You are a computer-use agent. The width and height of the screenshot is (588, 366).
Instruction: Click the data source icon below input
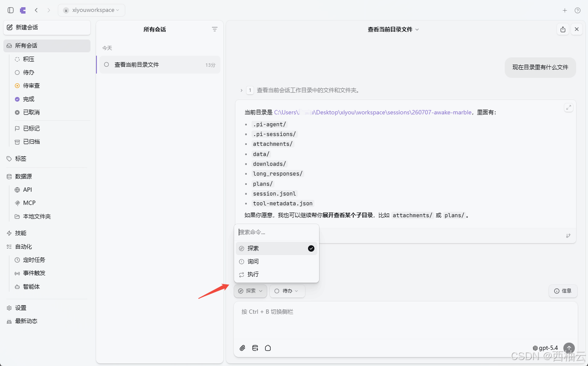pyautogui.click(x=255, y=348)
